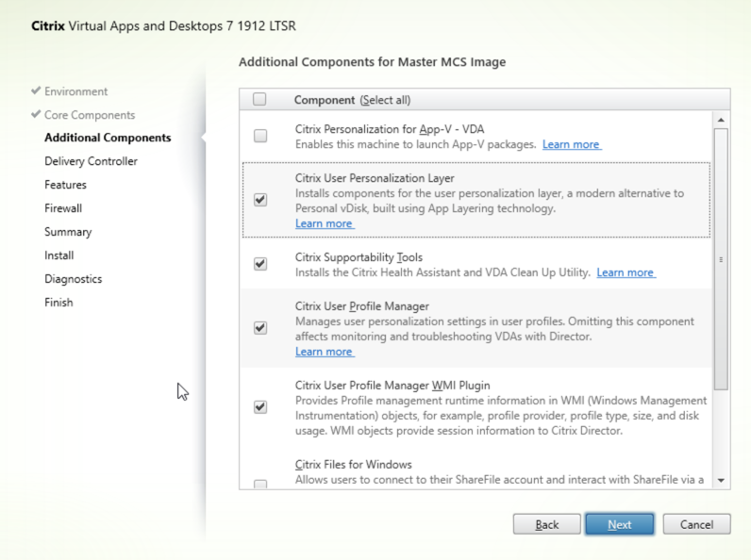Enable Citrix Personalization for App-V - VDA
The width and height of the screenshot is (751, 560).
pyautogui.click(x=260, y=136)
